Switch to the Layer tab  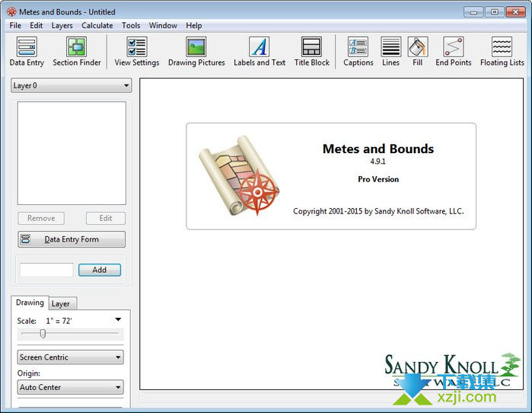coord(62,303)
